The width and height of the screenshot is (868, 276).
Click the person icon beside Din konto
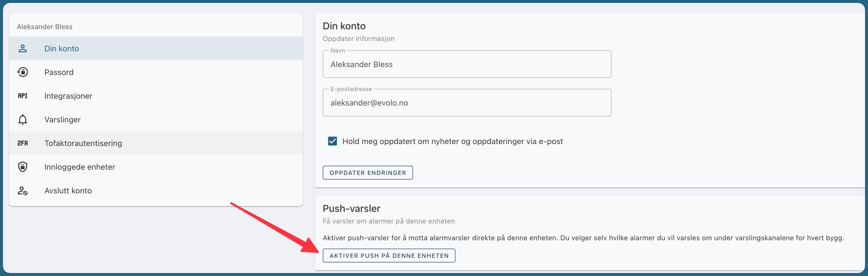23,49
